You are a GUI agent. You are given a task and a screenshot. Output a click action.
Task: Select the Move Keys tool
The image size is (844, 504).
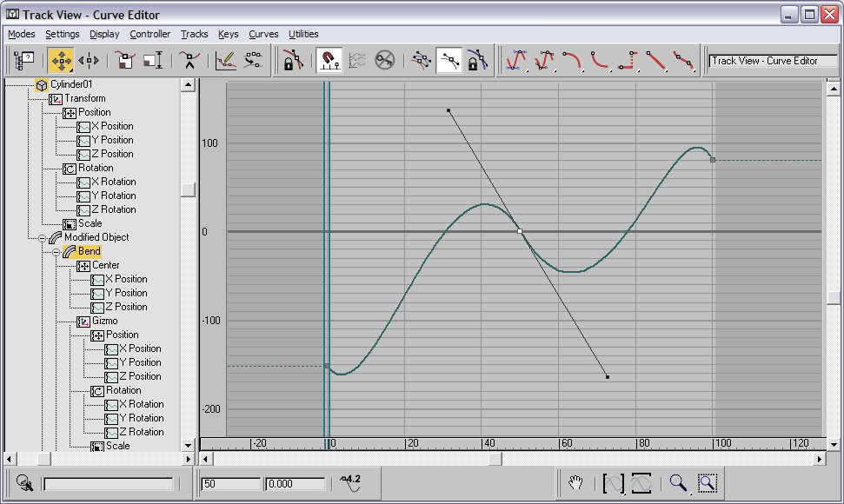point(61,60)
